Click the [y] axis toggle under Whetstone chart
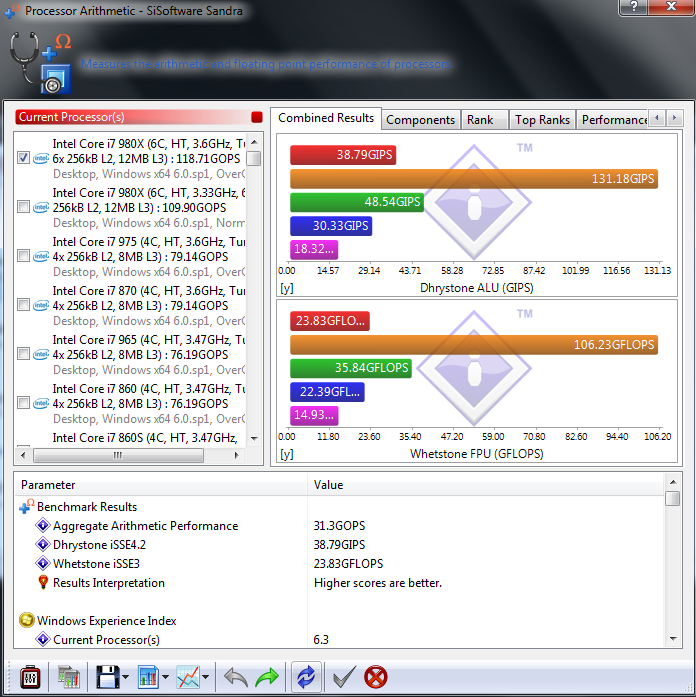Screen dimensions: 696x697 tap(287, 454)
